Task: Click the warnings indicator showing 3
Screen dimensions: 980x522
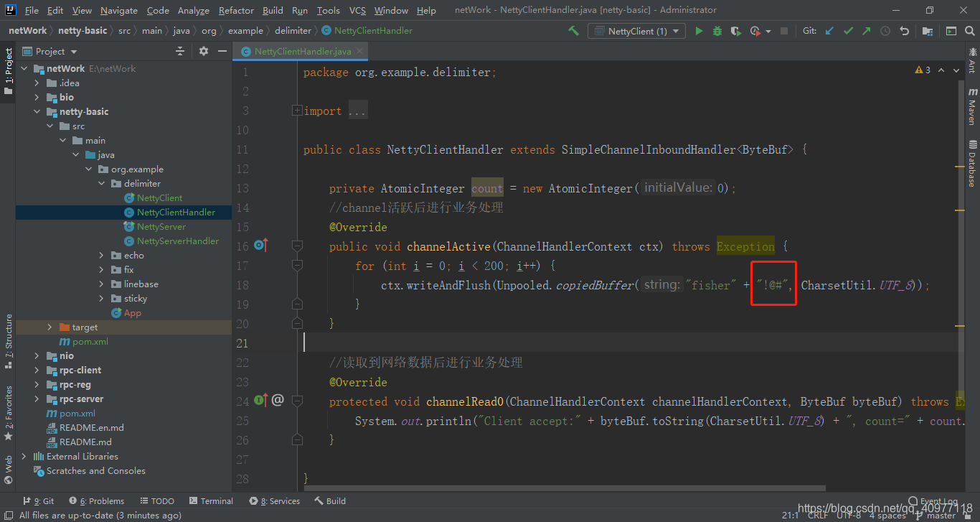Action: pos(923,70)
